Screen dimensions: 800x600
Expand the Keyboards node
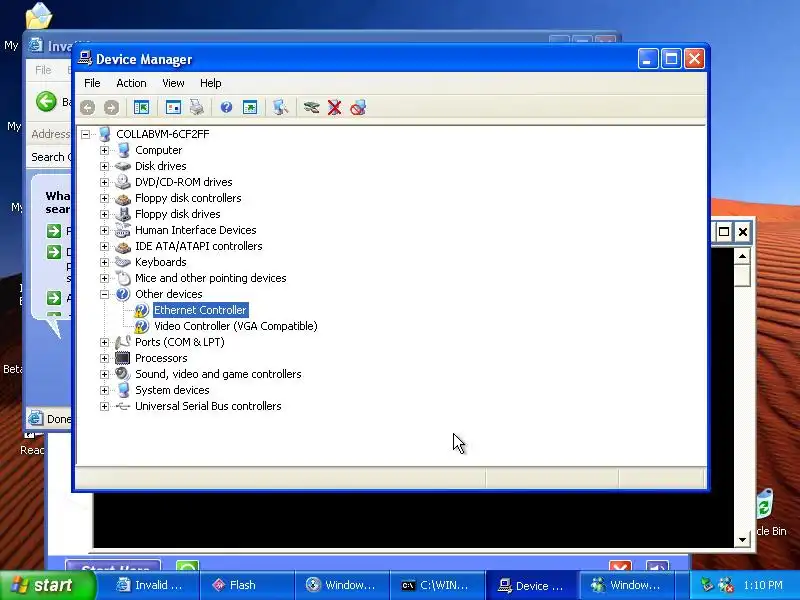(105, 262)
